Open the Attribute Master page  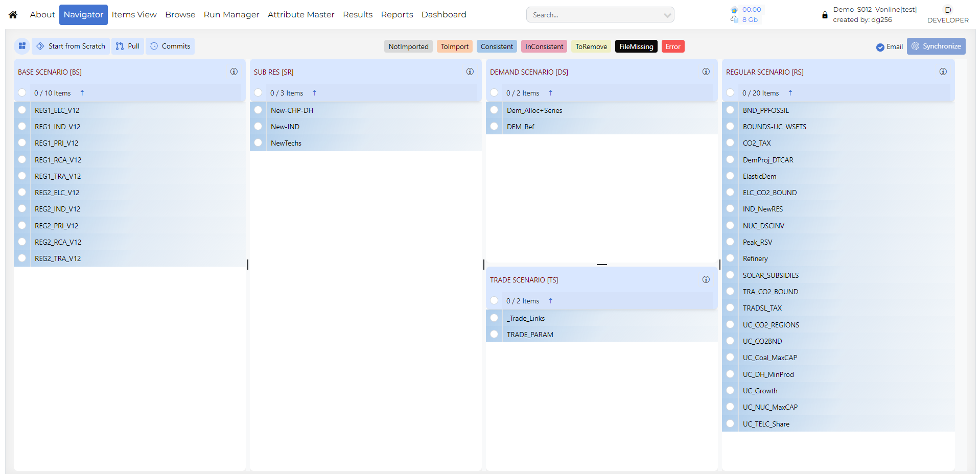coord(301,15)
